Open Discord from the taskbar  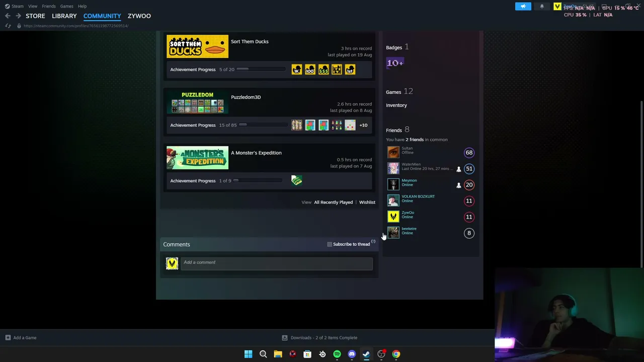(x=352, y=354)
